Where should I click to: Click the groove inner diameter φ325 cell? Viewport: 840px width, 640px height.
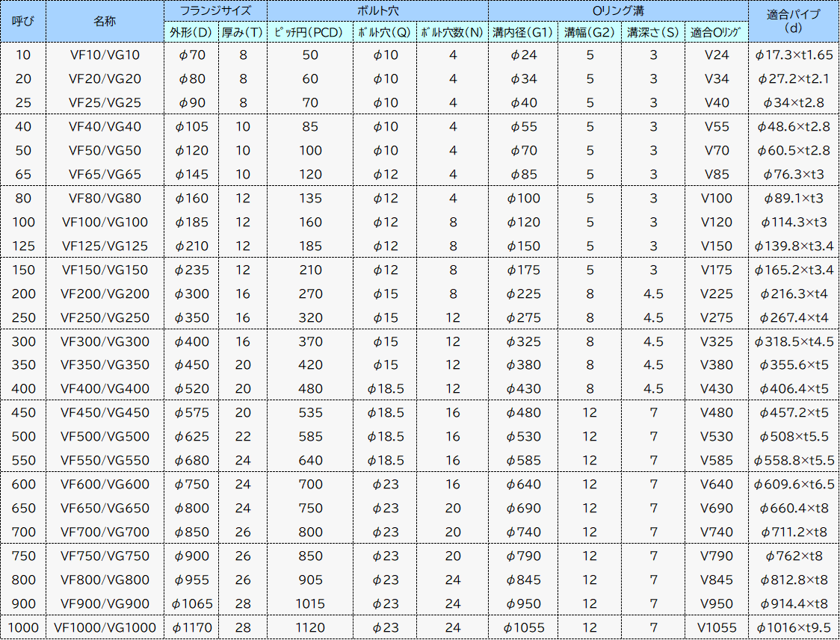click(524, 341)
